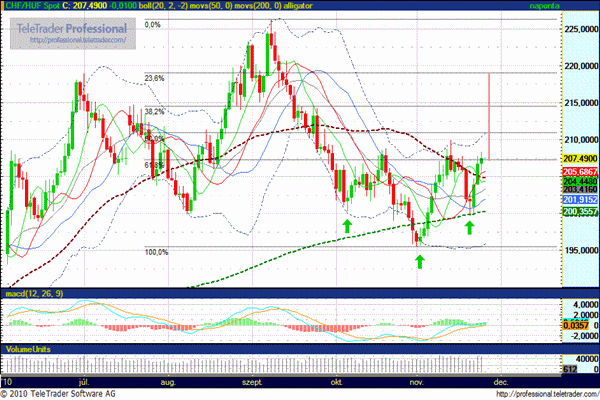
Task: Select the lowest green arrow in early November
Action: tap(419, 261)
